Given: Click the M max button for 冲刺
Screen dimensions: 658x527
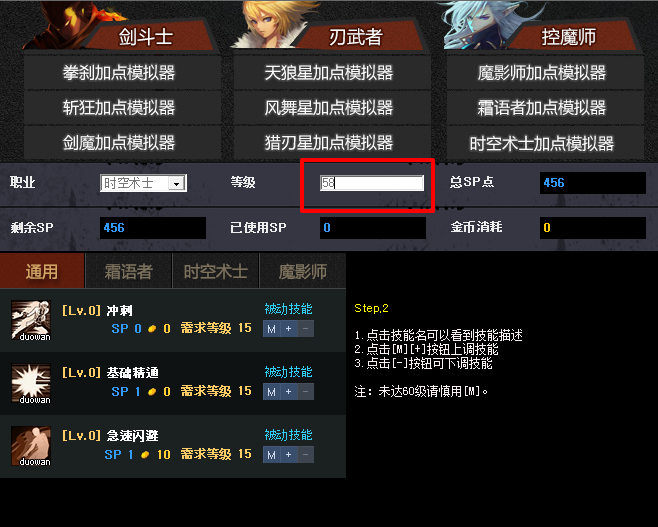Looking at the screenshot, I should 271,329.
